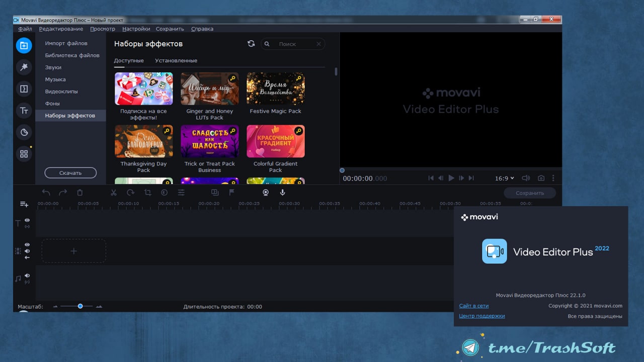Open the Filters magic wand sidebar tab
The image size is (644, 362).
point(24,67)
